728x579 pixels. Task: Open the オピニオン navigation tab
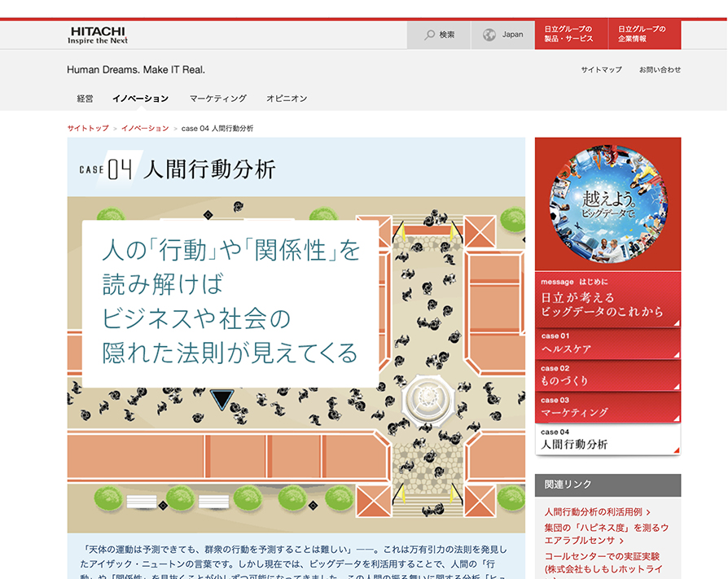click(x=287, y=99)
